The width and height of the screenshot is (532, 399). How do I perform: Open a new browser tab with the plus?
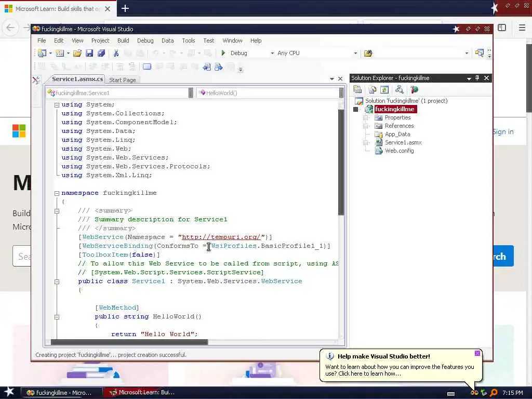point(125,8)
